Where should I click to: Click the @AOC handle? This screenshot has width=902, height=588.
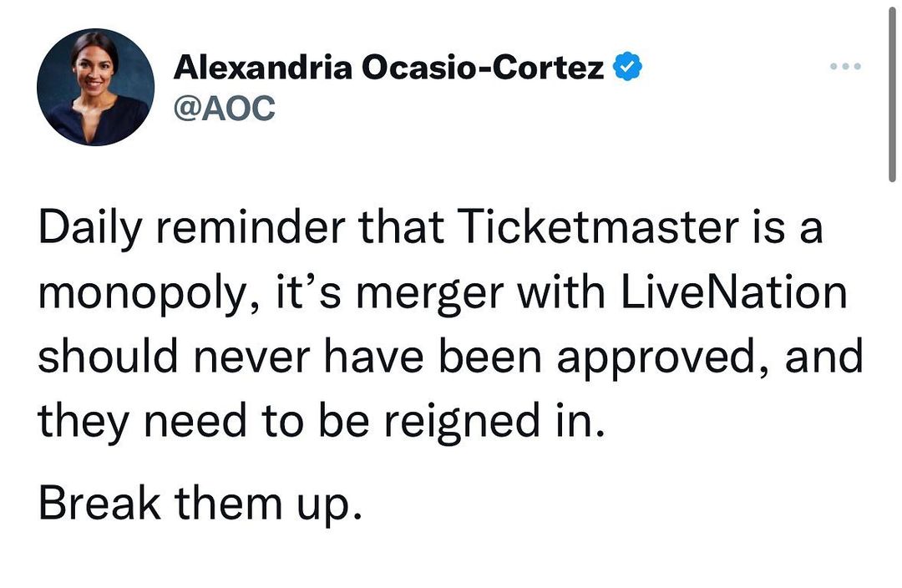(223, 107)
